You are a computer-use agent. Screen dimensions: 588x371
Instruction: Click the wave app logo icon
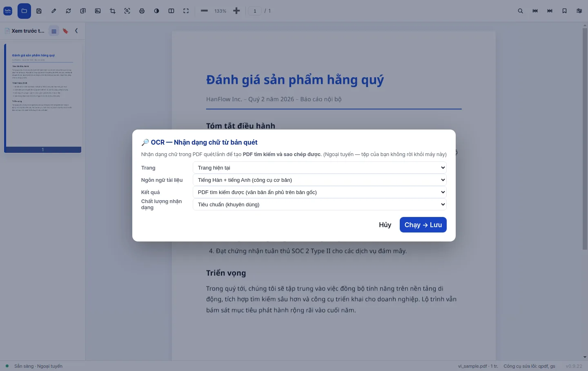8,11
